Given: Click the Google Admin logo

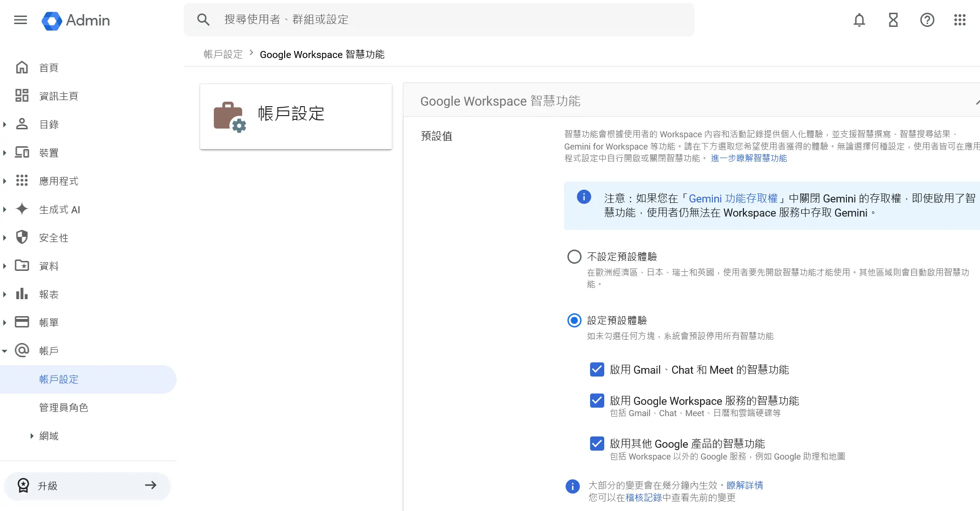Looking at the screenshot, I should click(x=76, y=20).
